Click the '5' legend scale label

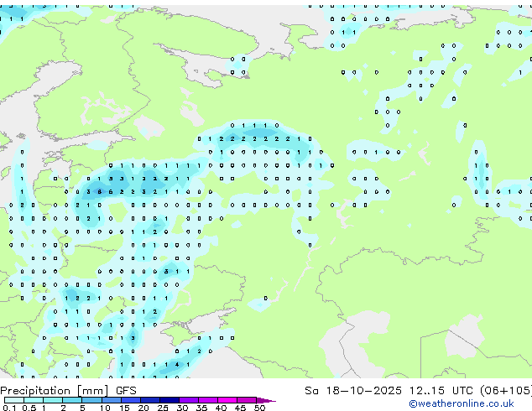82,408
